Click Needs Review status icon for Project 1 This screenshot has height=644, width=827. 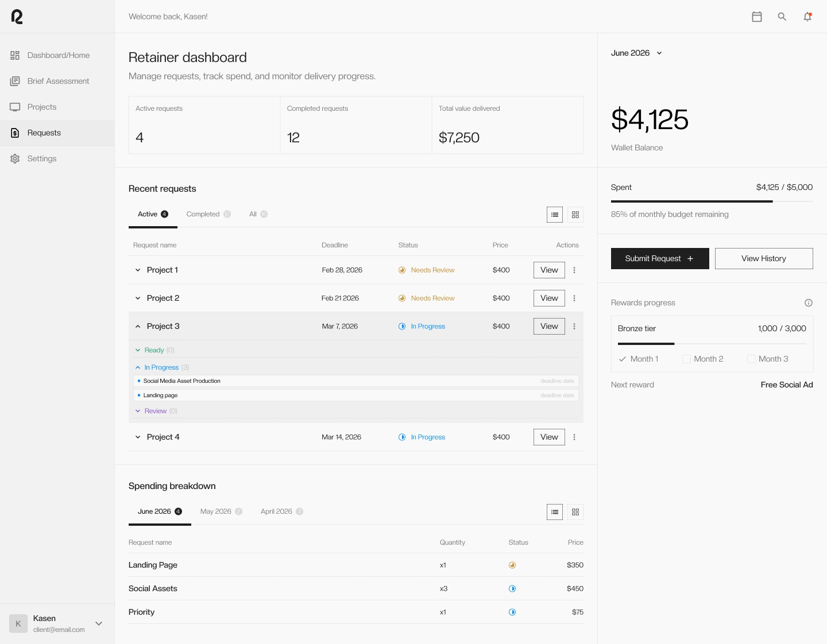[x=402, y=270]
